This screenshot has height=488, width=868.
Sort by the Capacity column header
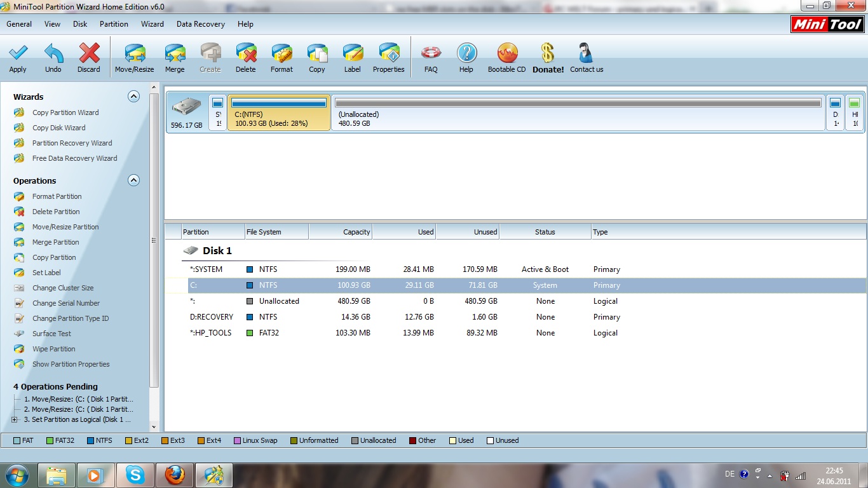341,232
